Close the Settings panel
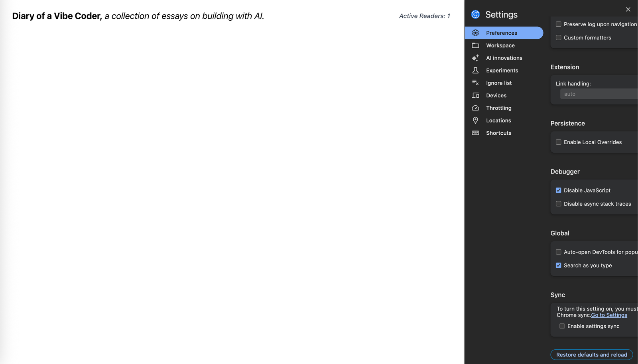Screen dimensions: 638x364 pyautogui.click(x=628, y=10)
